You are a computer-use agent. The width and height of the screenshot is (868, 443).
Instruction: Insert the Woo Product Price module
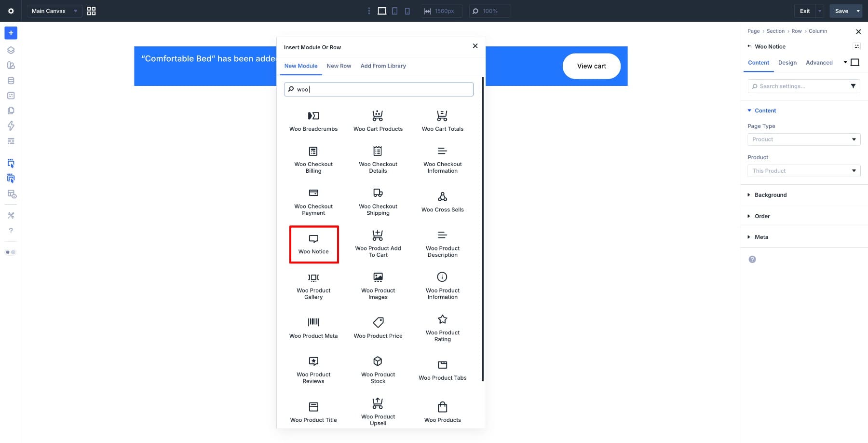(378, 328)
